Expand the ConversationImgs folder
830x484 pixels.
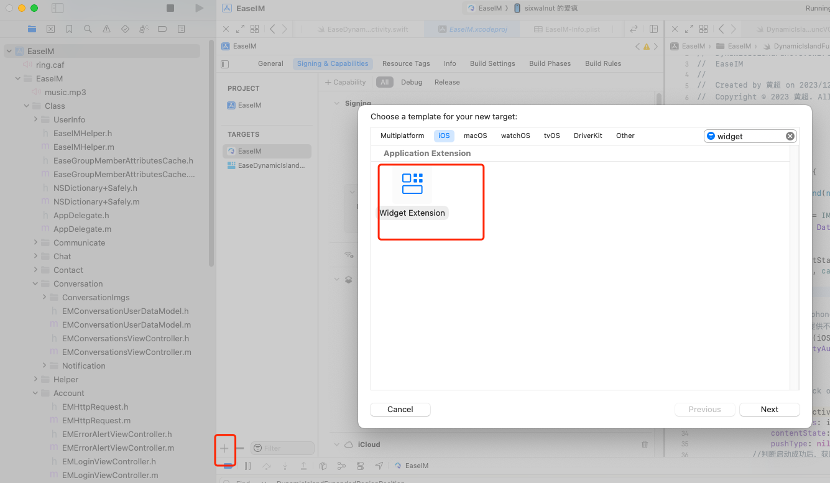[44, 298]
